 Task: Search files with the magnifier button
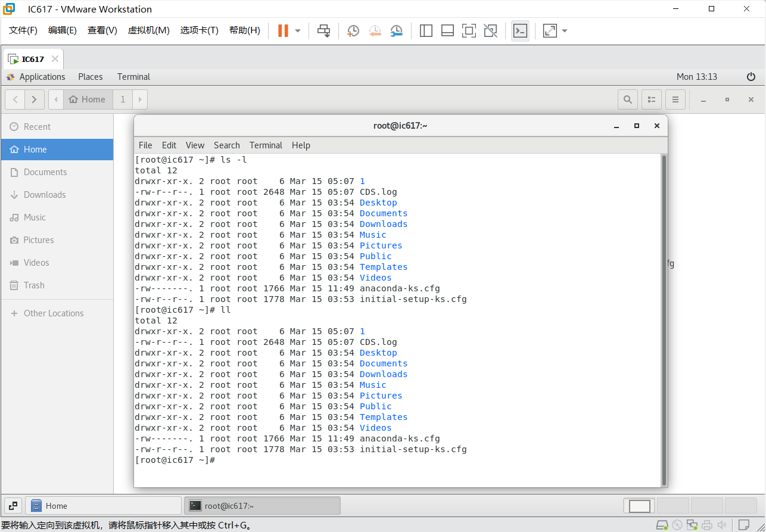[628, 99]
